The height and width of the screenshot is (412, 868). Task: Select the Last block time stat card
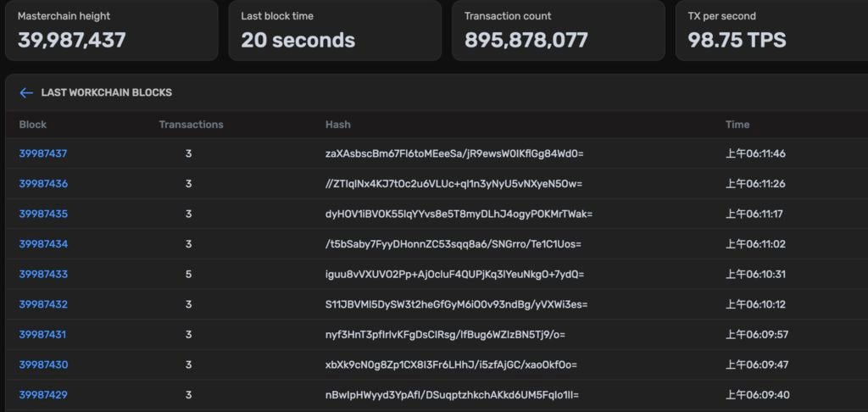click(334, 31)
